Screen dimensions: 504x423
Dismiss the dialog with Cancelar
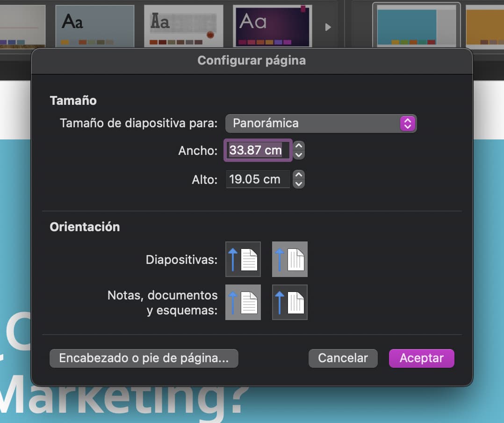pyautogui.click(x=343, y=358)
